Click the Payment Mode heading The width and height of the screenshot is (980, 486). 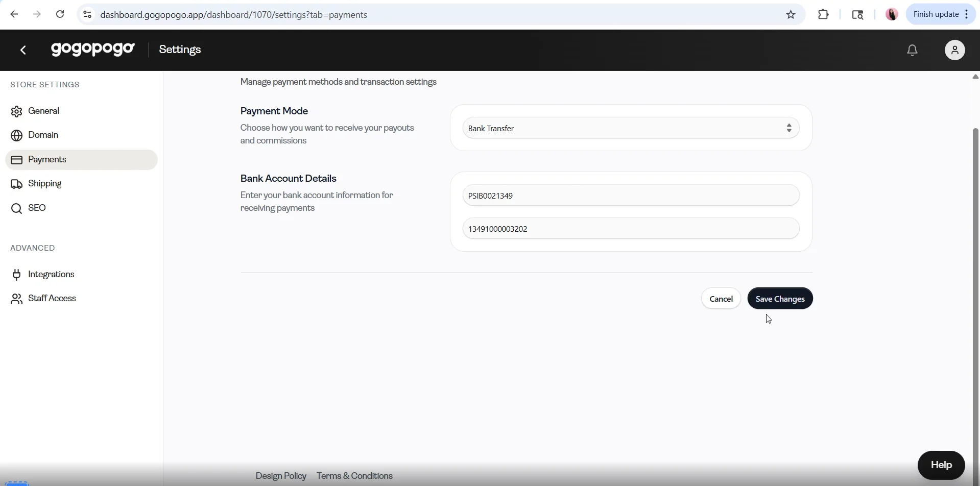pos(274,111)
